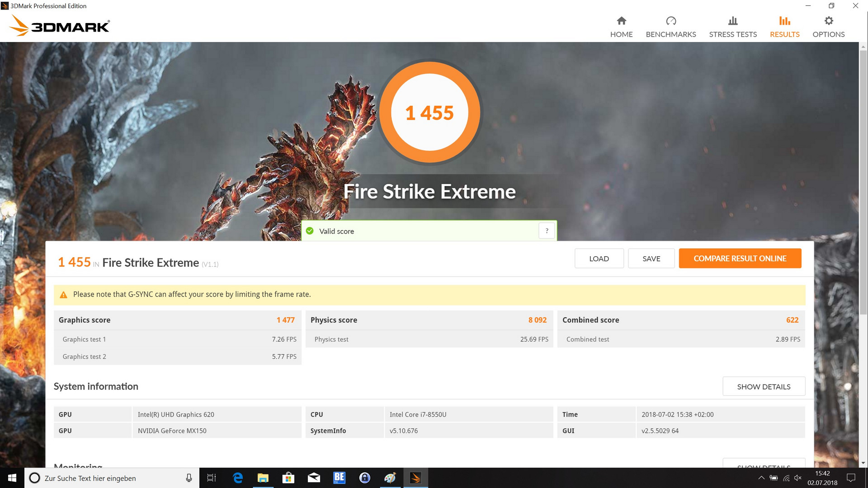This screenshot has width=868, height=488.
Task: Open Stress Tests chart icon
Action: tap(732, 21)
